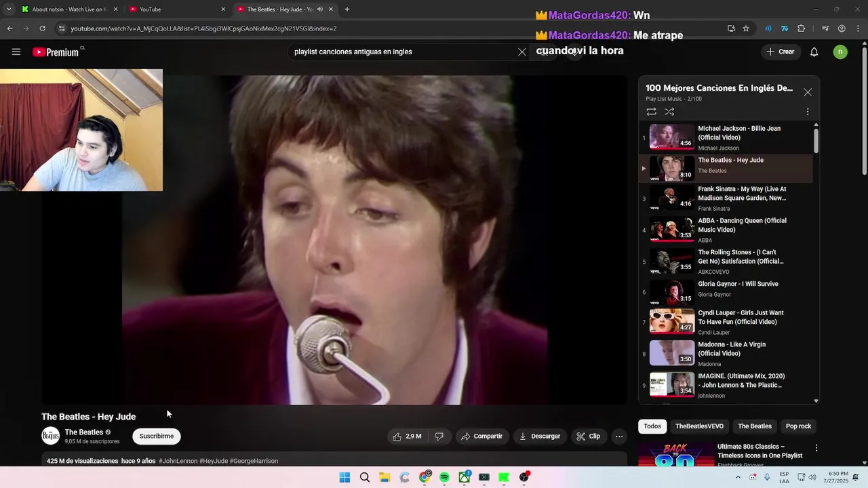Go back in the browser
This screenshot has height=488, width=868.
9,28
